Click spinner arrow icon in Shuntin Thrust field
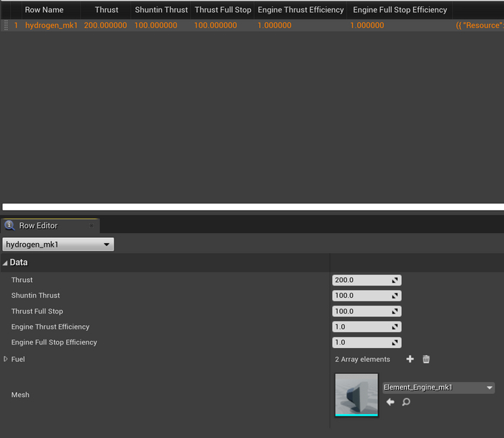The image size is (504, 438). [395, 296]
